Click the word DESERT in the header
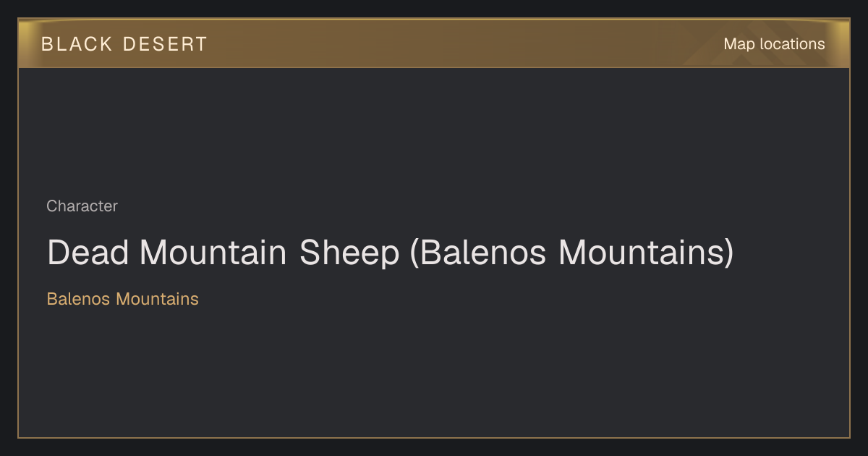This screenshot has height=456, width=868. (165, 44)
